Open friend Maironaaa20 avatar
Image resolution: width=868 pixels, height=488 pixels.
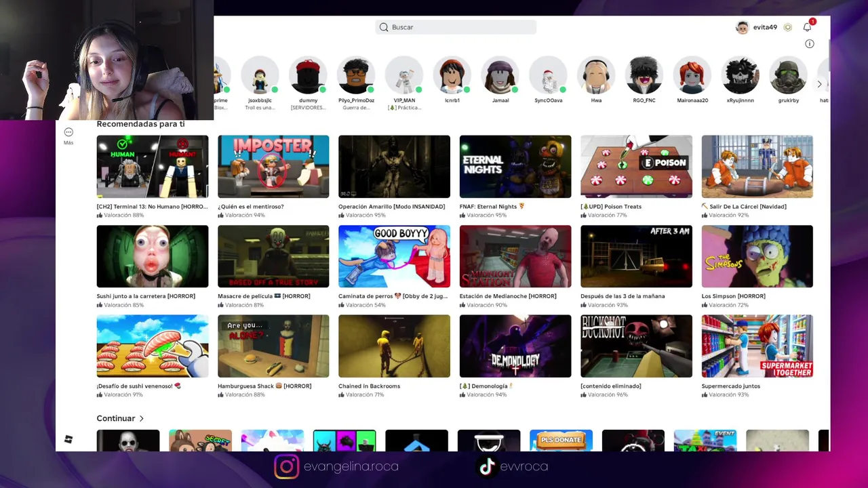(x=692, y=75)
